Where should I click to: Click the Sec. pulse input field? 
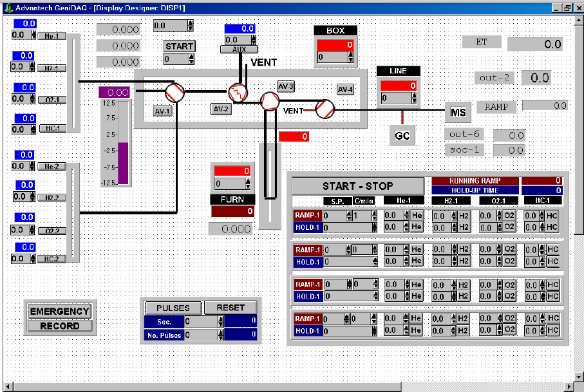(x=201, y=321)
